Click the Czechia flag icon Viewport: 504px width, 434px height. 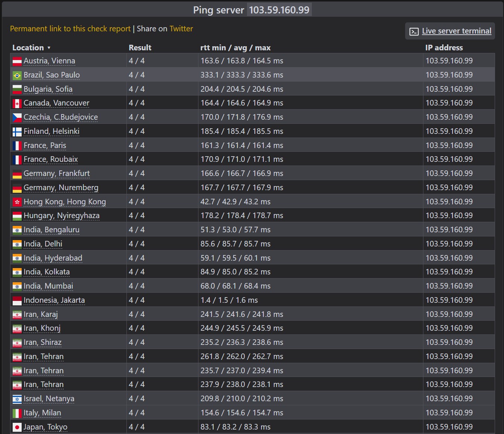[17, 117]
